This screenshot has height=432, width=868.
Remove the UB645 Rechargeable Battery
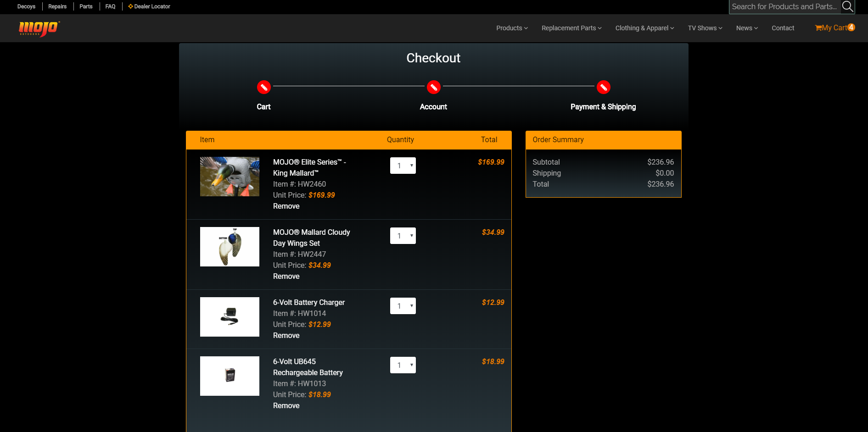[286, 406]
